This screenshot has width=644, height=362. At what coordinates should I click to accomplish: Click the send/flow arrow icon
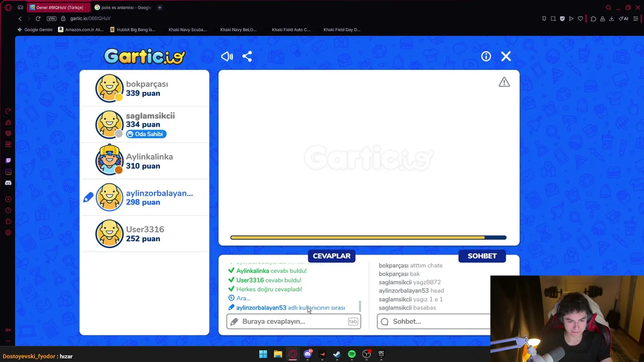[571, 19]
